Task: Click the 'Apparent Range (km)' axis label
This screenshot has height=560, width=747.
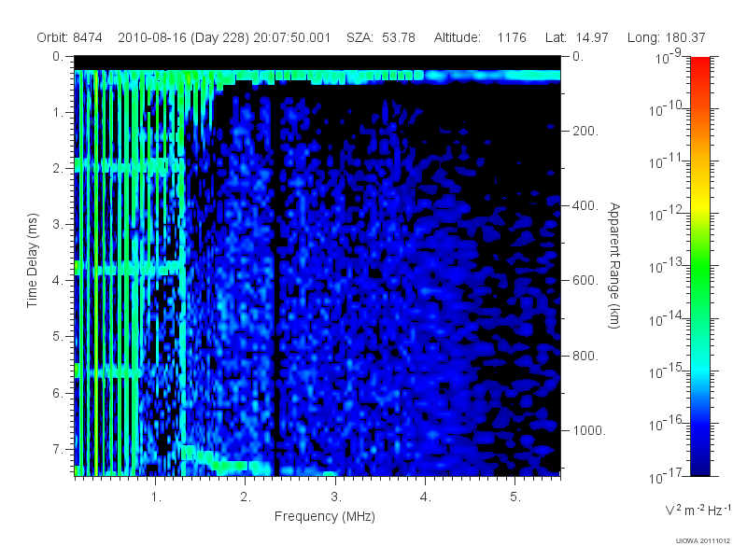Action: [614, 266]
